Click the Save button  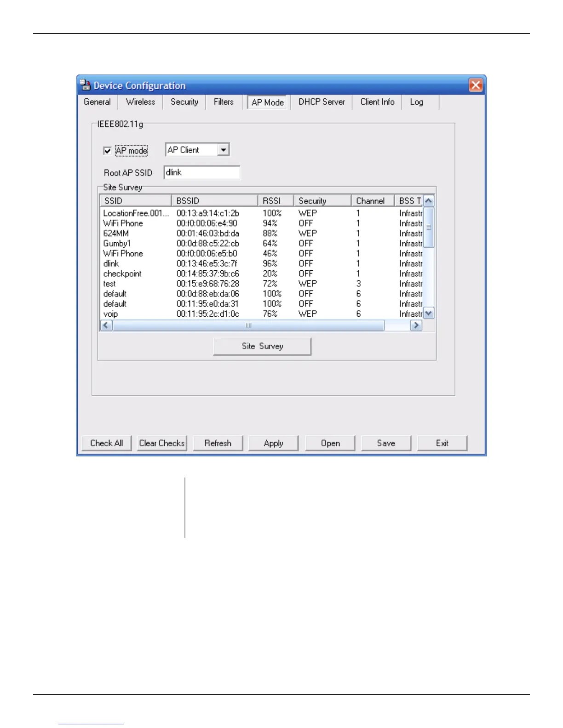click(386, 443)
